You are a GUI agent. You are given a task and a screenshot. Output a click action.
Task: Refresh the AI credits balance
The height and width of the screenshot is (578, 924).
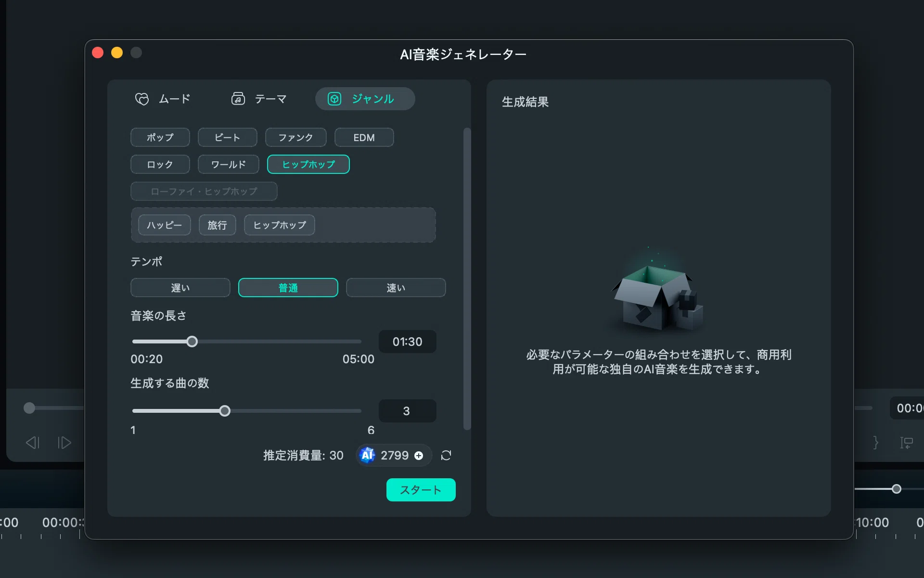pyautogui.click(x=446, y=455)
